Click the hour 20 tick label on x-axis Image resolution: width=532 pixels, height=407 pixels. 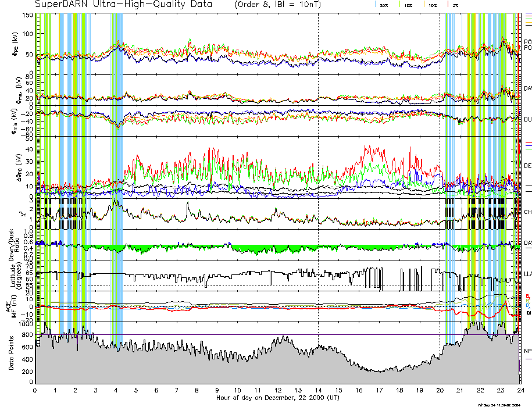pyautogui.click(x=440, y=391)
